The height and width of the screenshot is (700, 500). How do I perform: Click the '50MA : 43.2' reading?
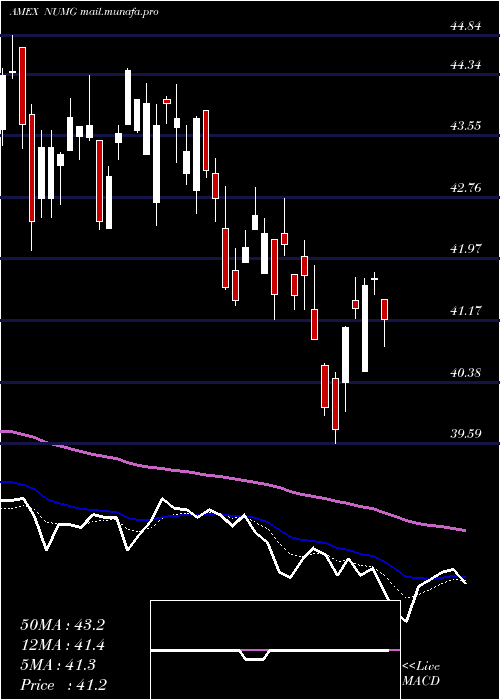62,625
